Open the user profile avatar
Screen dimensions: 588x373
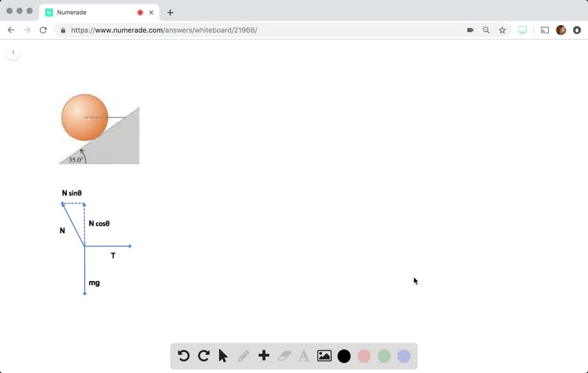(x=561, y=30)
